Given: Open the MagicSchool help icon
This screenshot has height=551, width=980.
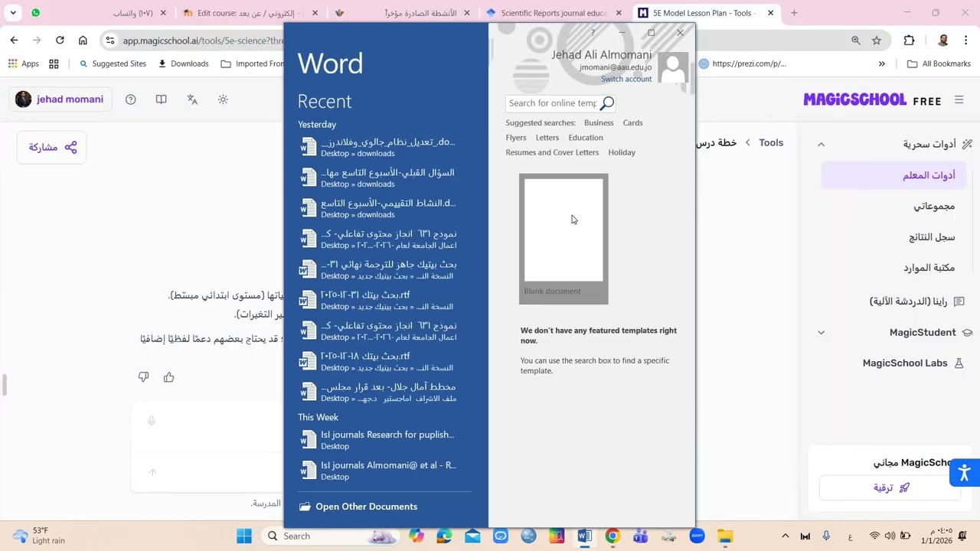Looking at the screenshot, I should (x=131, y=99).
